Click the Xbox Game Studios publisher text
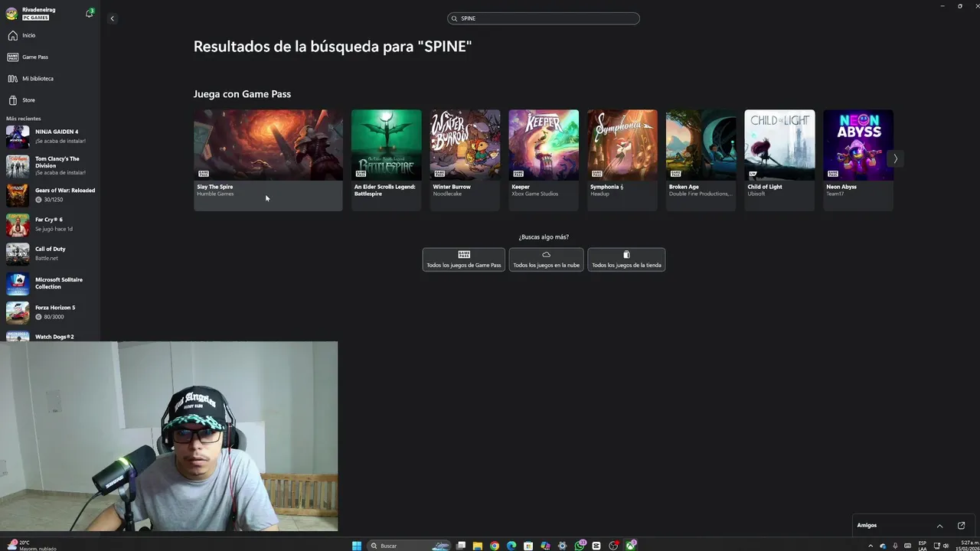 (534, 194)
